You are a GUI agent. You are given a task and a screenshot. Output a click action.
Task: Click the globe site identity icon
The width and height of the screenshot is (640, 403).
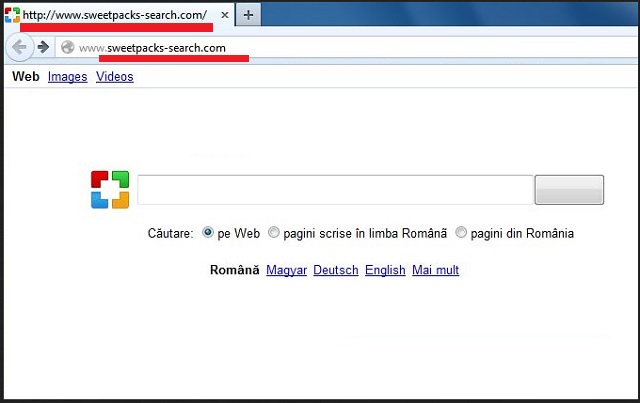pos(67,47)
